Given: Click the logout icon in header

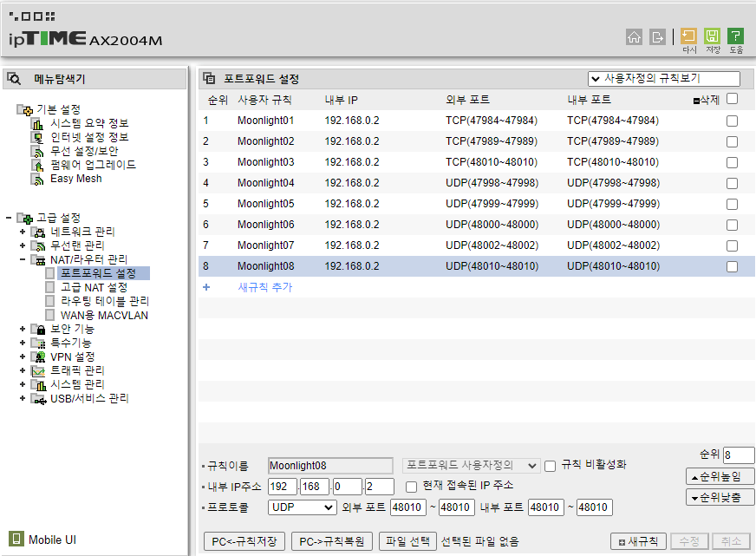Looking at the screenshot, I should click(x=657, y=36).
